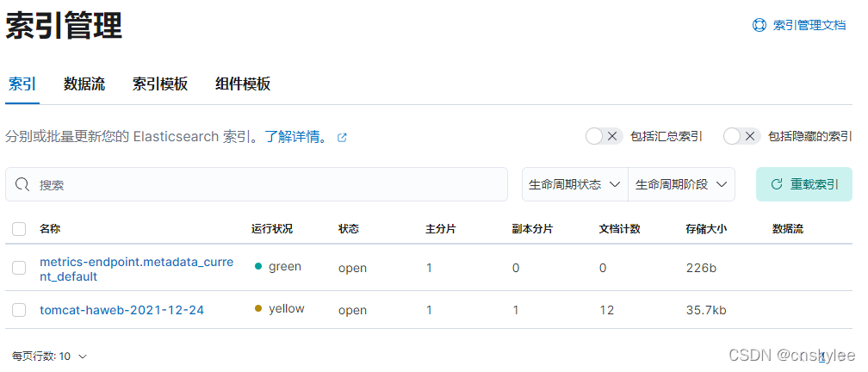Screen dimensions: 868x372
Task: Open the tomcat-haweb-2021-12-24 index link
Action: click(x=121, y=310)
